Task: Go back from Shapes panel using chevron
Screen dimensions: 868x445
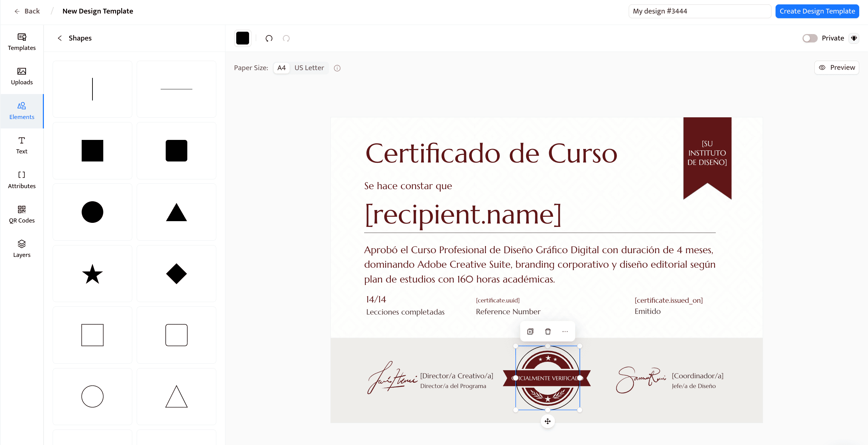Action: click(60, 38)
